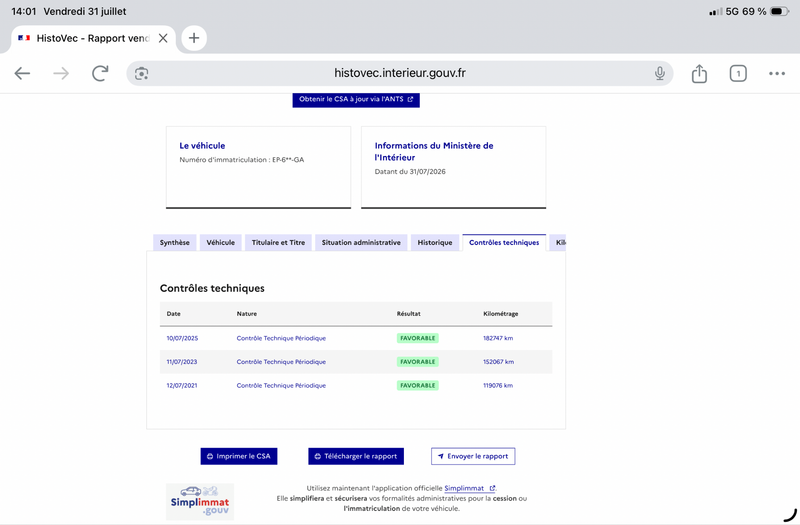Click the mileage 152067 km
Screen dimensions: 800x525
[x=498, y=362]
